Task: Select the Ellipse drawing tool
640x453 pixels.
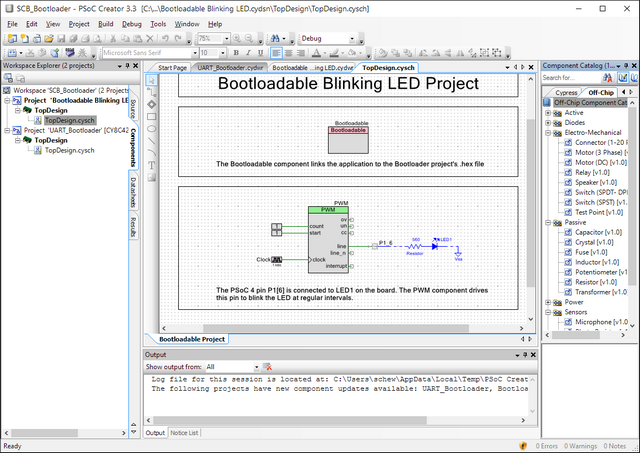Action: tap(151, 129)
